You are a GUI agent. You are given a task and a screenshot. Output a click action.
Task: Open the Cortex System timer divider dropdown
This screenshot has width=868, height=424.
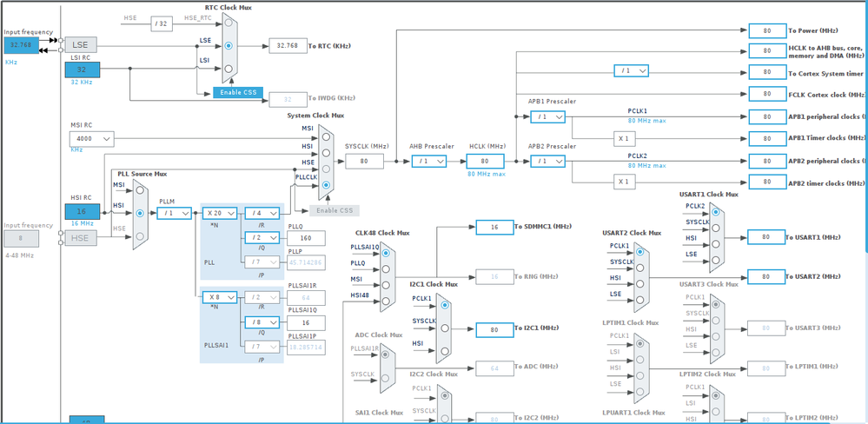631,71
